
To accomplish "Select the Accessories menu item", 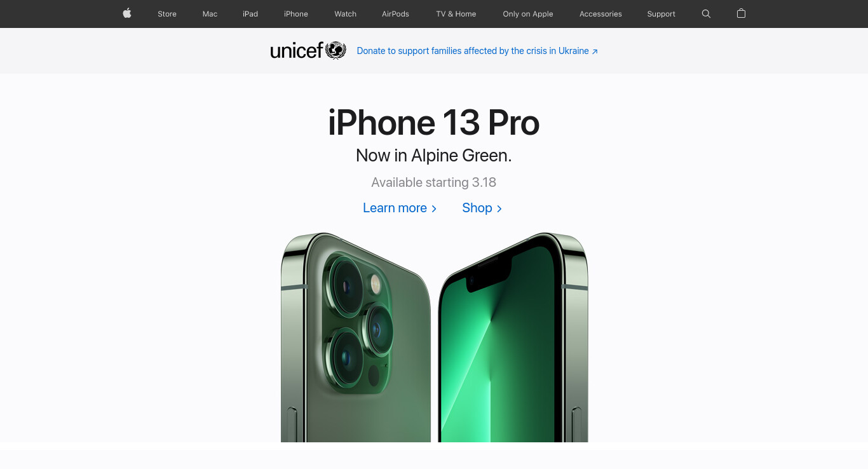I will tap(600, 14).
